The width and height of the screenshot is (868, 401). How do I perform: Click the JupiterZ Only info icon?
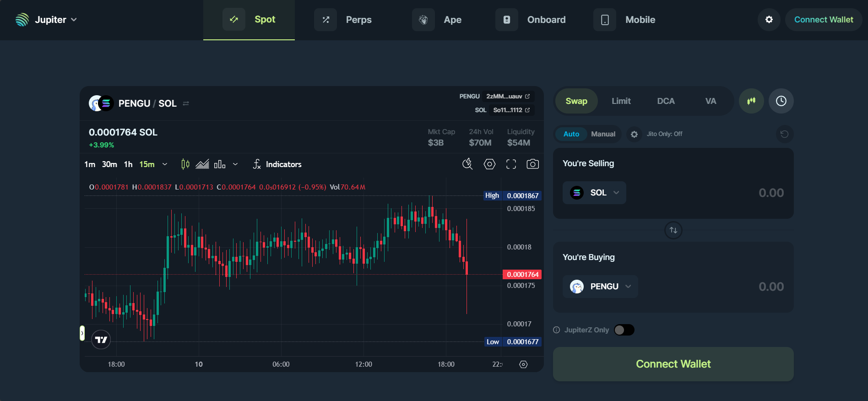coord(557,330)
